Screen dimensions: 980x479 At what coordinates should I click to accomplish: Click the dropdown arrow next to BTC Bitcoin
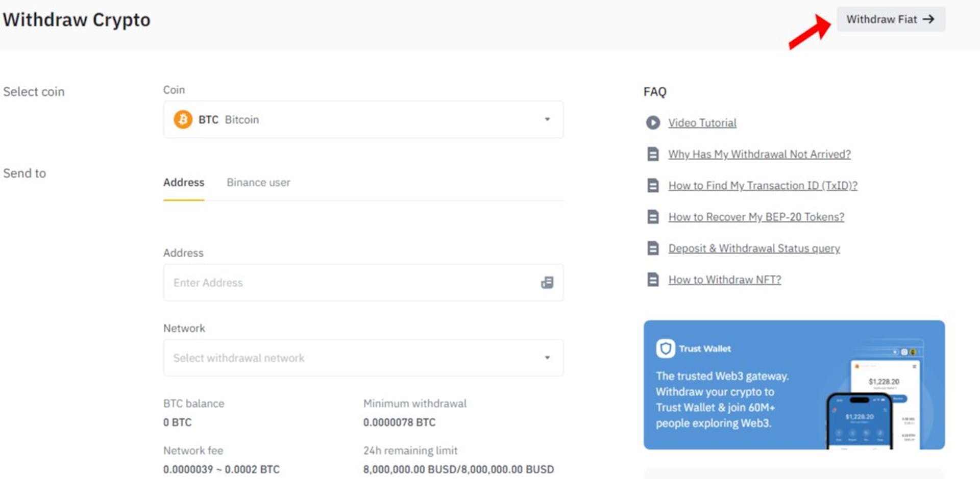547,119
